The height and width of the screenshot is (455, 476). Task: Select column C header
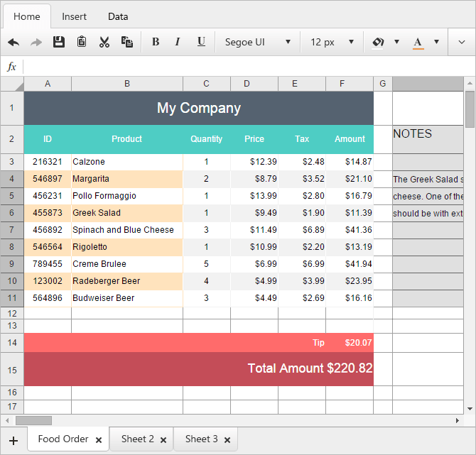coord(207,84)
